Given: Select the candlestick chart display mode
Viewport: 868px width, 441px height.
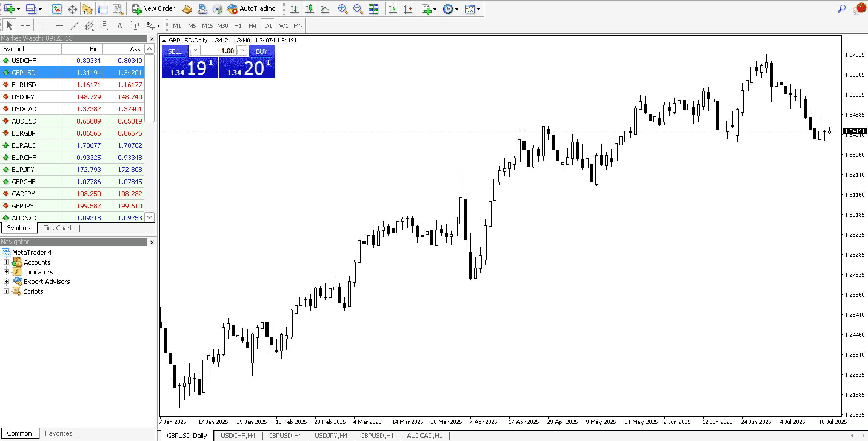Looking at the screenshot, I should pyautogui.click(x=309, y=9).
